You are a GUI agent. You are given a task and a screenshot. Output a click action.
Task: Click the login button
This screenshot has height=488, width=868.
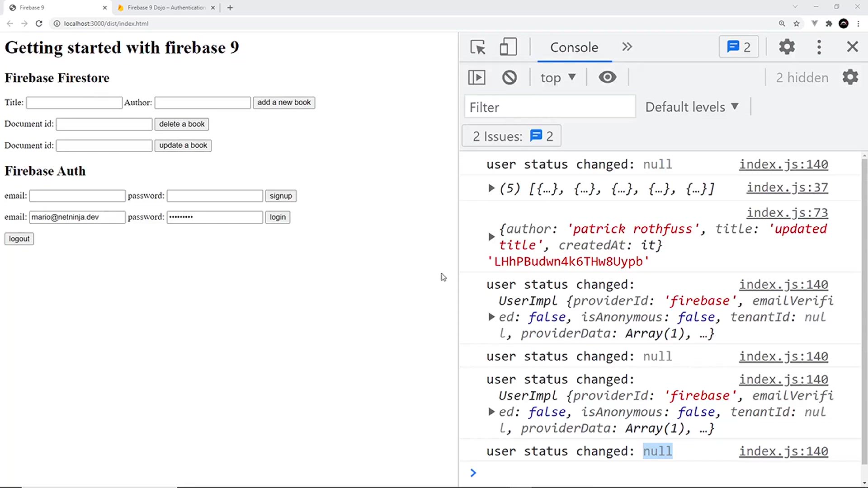tap(278, 217)
